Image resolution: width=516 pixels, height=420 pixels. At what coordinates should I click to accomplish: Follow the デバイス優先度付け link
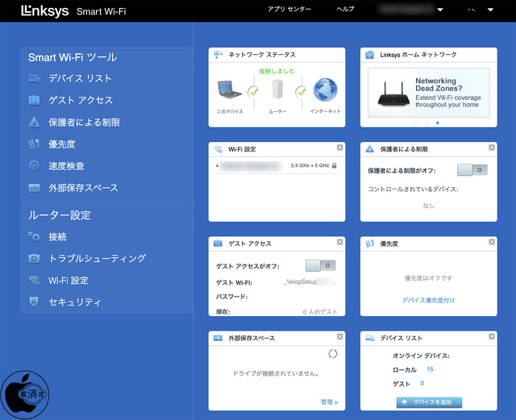(429, 300)
